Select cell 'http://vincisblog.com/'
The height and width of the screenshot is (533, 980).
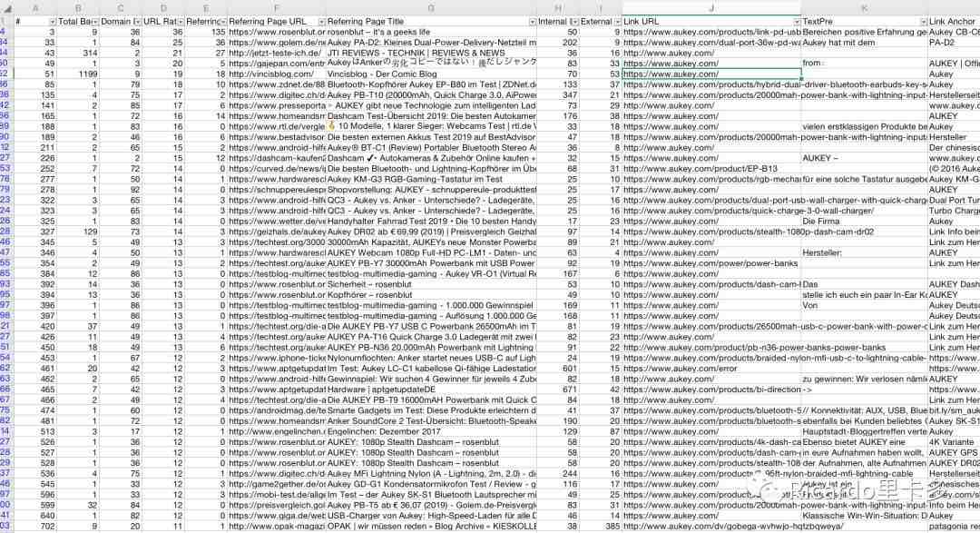point(277,74)
